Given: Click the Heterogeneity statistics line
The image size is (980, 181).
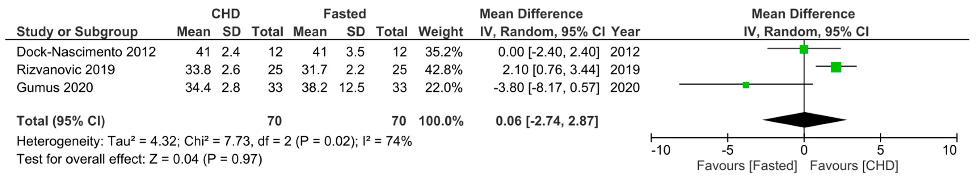Looking at the screenshot, I should [x=214, y=142].
